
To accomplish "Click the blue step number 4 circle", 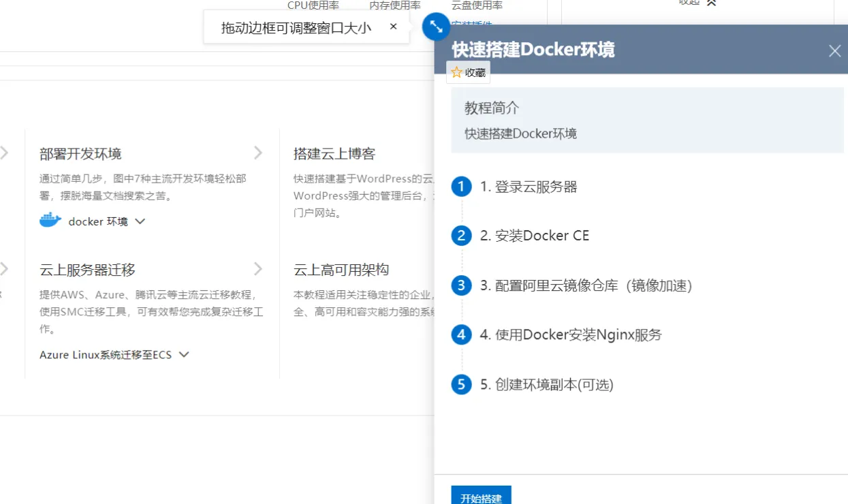I will 461,334.
